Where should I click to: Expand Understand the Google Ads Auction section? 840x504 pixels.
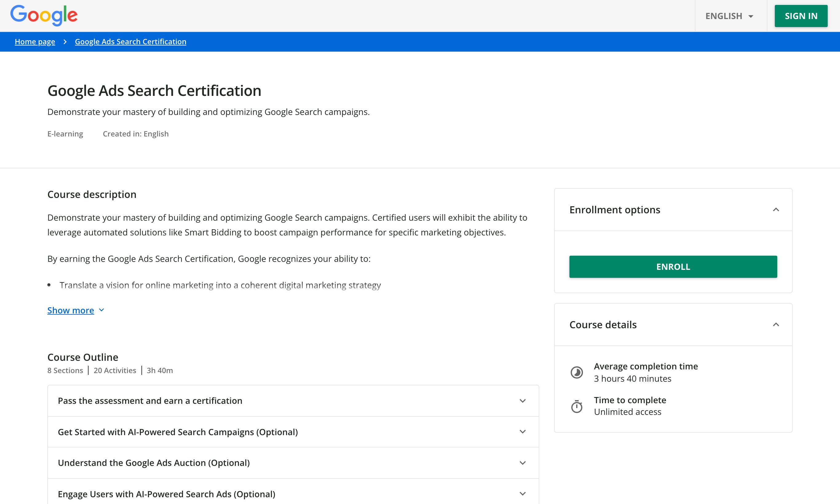coord(293,463)
